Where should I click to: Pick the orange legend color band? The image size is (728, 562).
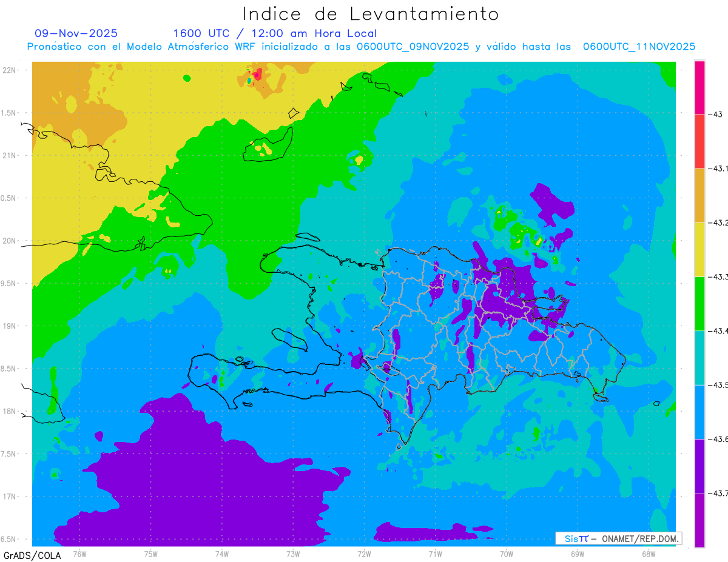(699, 195)
